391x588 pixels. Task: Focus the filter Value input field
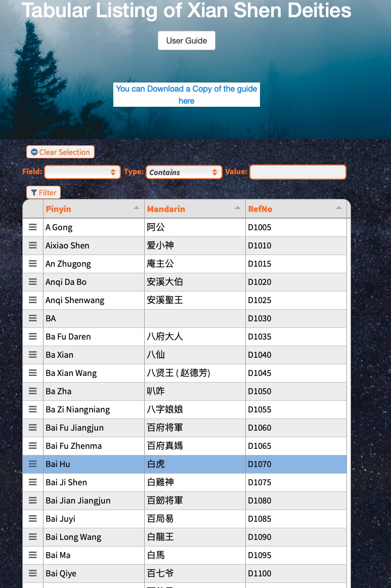298,172
